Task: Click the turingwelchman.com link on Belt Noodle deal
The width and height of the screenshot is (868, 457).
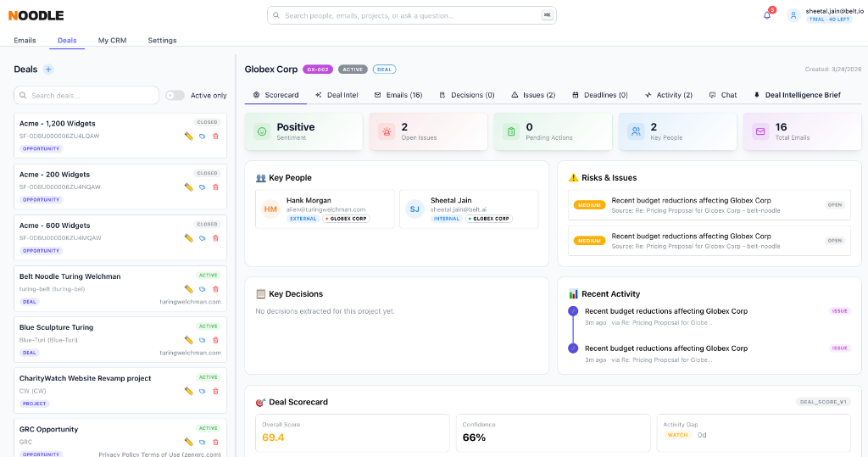Action: pos(190,302)
